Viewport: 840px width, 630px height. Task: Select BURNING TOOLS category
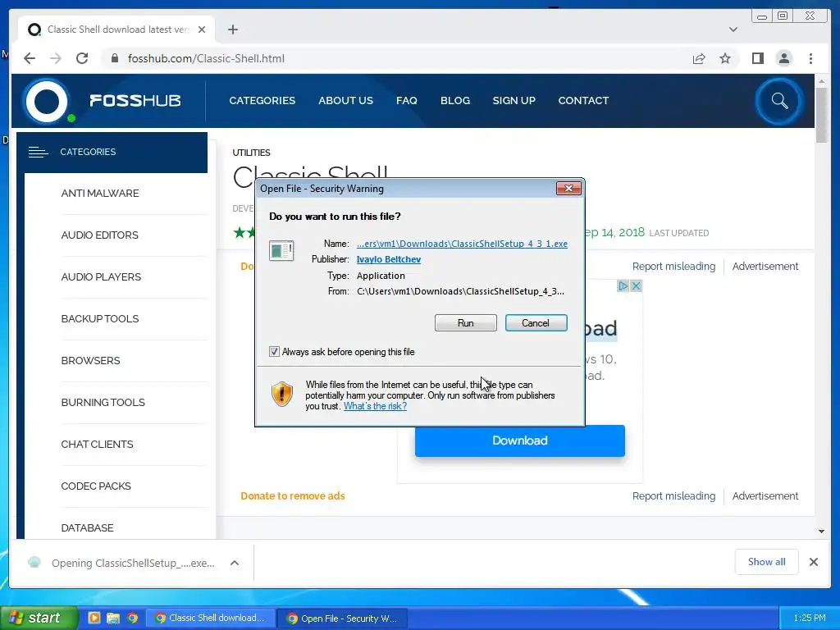coord(103,402)
